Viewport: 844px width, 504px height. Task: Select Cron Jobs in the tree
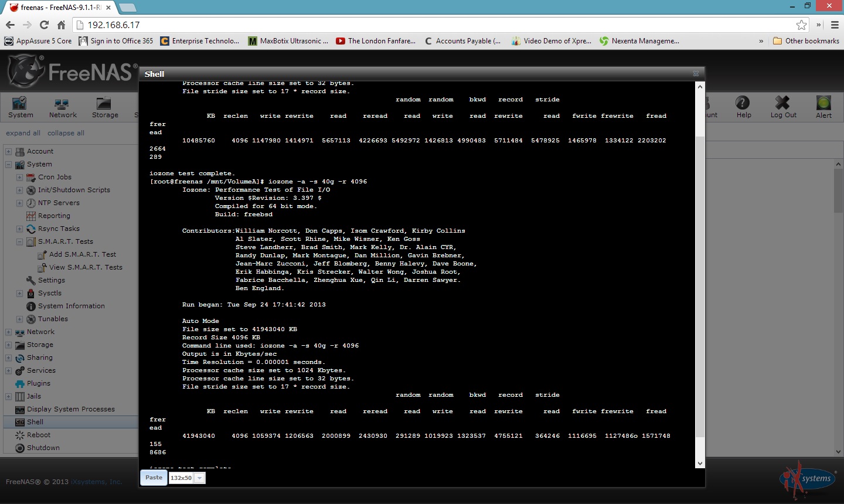click(x=55, y=177)
